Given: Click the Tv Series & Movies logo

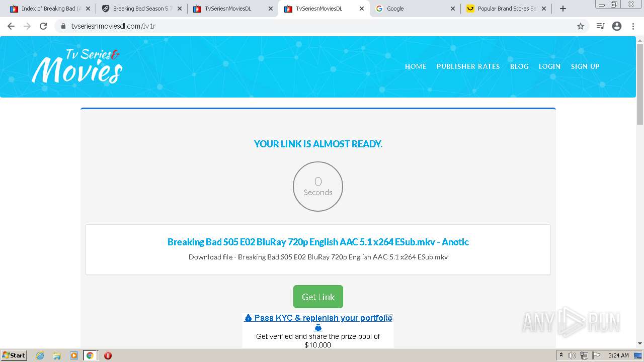Looking at the screenshot, I should (77, 66).
